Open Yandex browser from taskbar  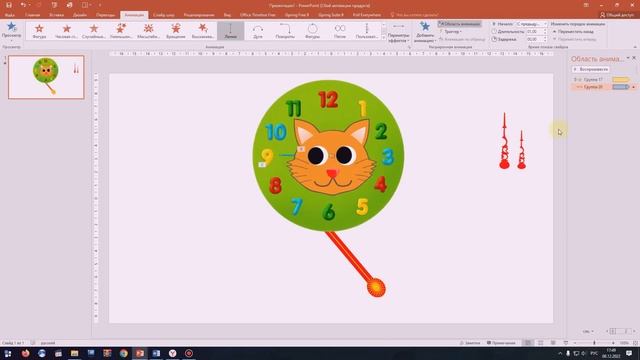coord(173,353)
